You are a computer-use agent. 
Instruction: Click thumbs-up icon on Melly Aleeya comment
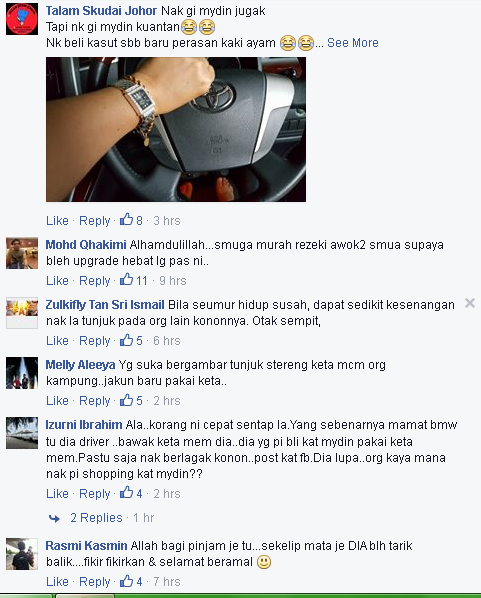(126, 400)
